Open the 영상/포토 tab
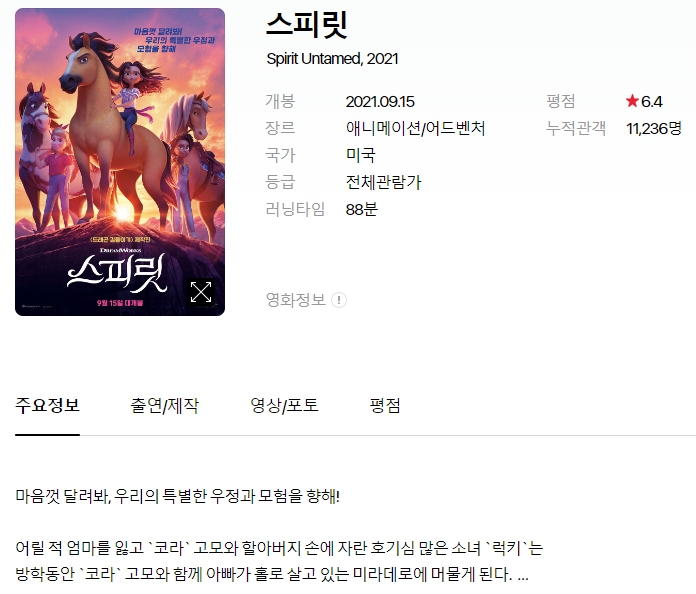The image size is (696, 594). coord(285,405)
